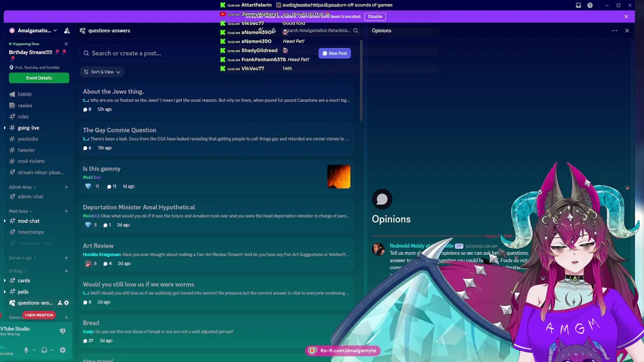Open the 'Is this gemmy' post title

[x=102, y=169]
